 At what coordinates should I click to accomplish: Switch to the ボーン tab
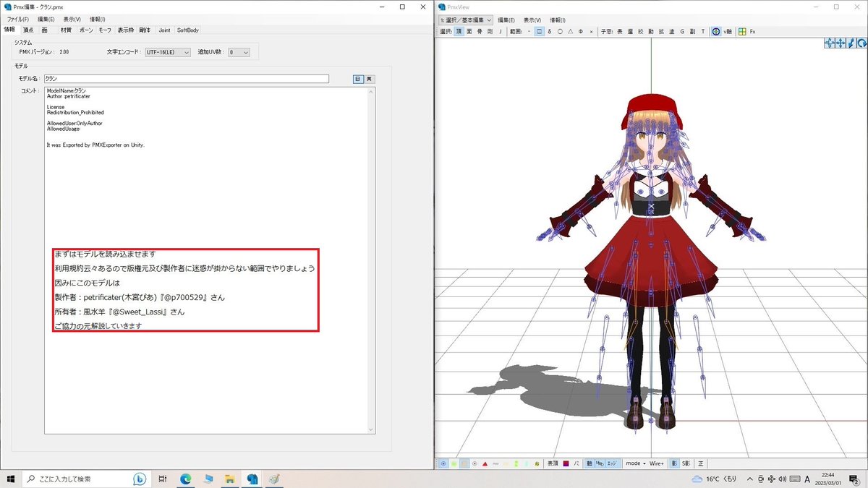(x=85, y=30)
